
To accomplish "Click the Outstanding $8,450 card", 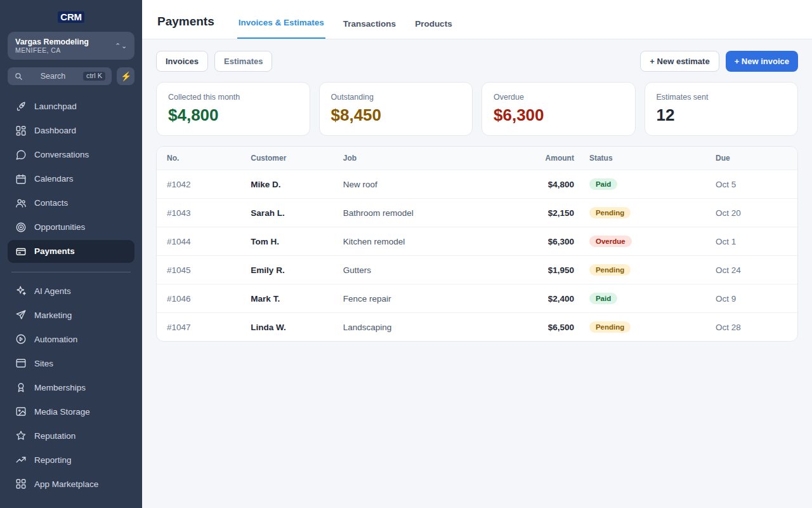I will (396, 109).
